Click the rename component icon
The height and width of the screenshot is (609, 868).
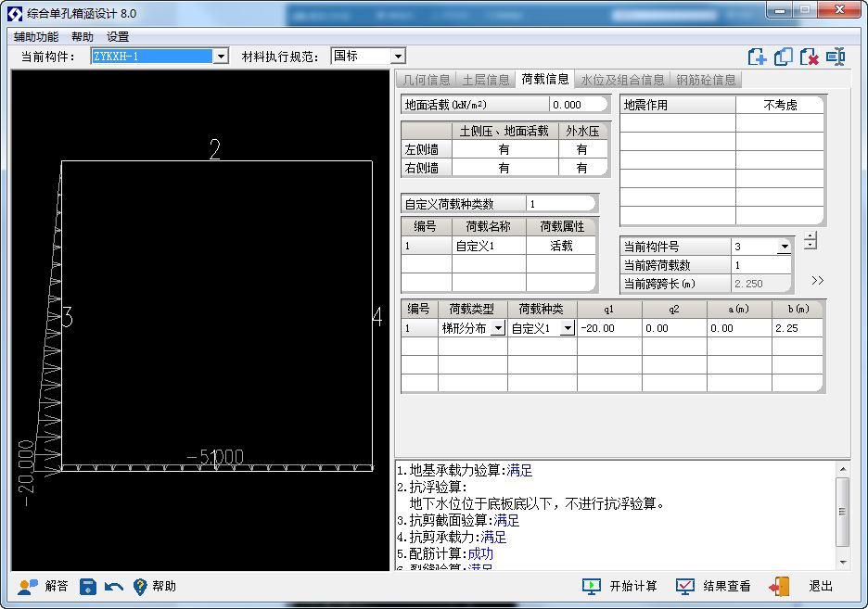tap(836, 57)
